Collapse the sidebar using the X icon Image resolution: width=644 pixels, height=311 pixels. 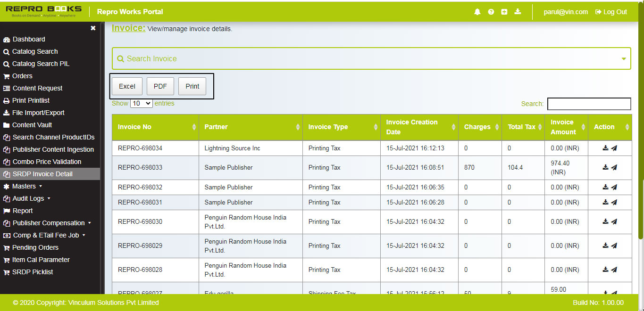pyautogui.click(x=93, y=28)
